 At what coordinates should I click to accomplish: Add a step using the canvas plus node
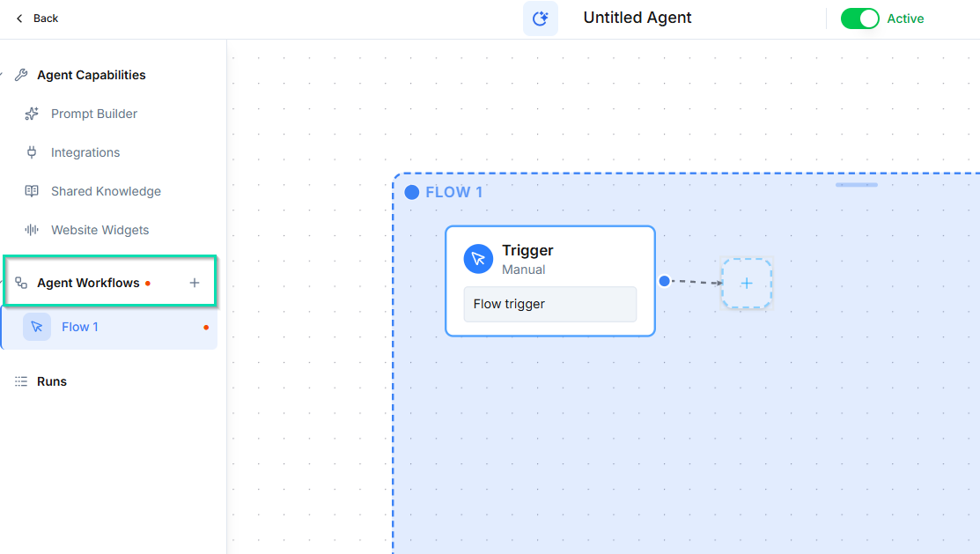point(746,283)
